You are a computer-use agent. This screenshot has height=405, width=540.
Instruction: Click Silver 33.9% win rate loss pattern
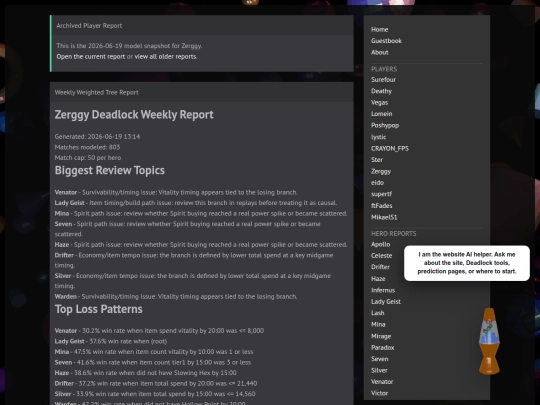155,394
